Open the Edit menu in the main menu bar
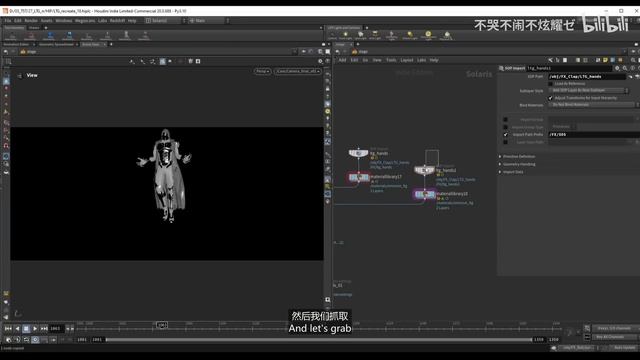The image size is (640, 360). tap(18, 20)
